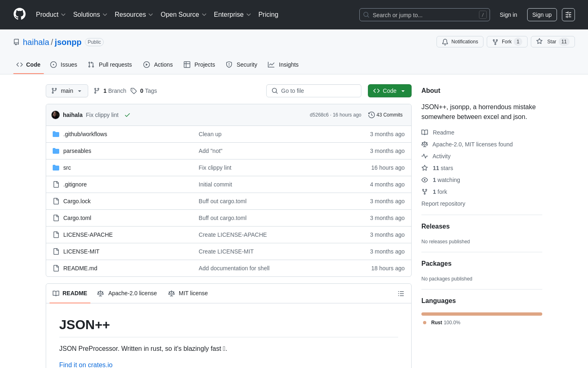
Task: Click haihala's avatar in commit bar
Action: pyautogui.click(x=56, y=115)
